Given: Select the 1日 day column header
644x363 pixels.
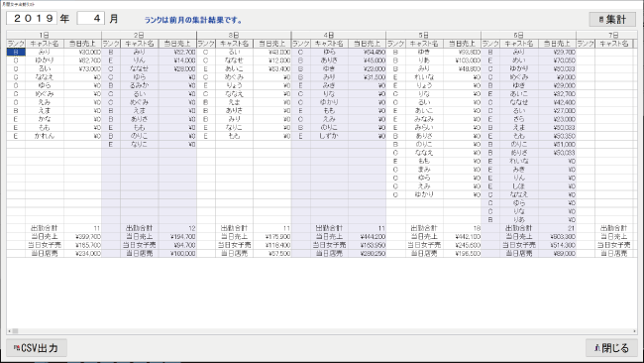Looking at the screenshot, I should [45, 35].
